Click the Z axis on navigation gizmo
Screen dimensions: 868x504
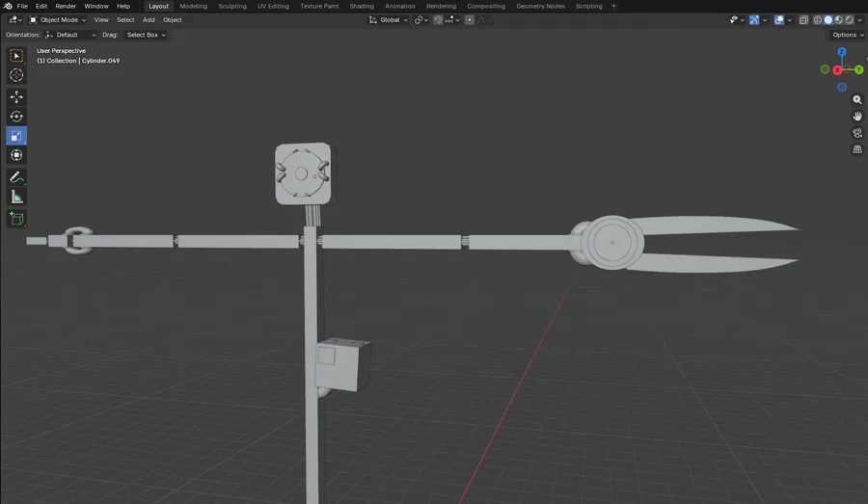click(x=842, y=52)
